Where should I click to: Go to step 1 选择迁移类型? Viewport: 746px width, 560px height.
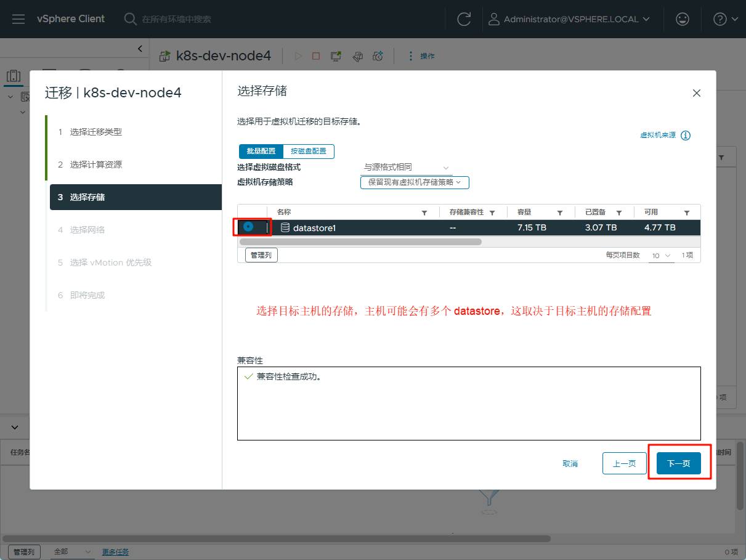coord(95,132)
